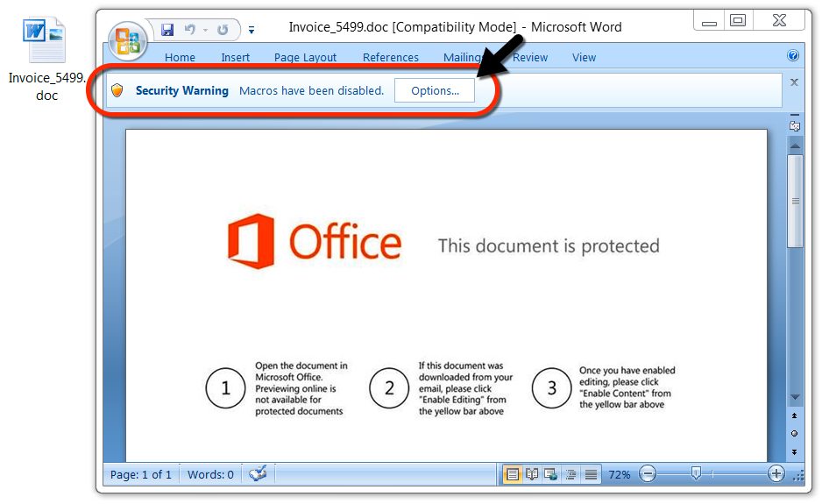Screen dimensions: 822x504
Task: Save the document with the floppy icon
Action: point(167,30)
